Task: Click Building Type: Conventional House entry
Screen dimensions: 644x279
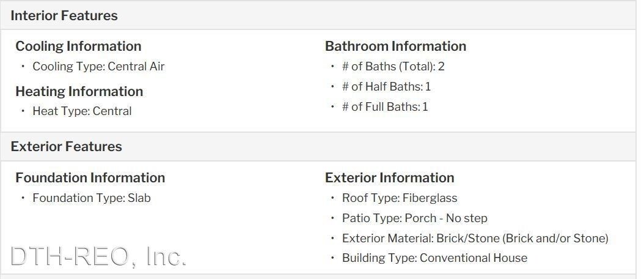Action: [435, 258]
